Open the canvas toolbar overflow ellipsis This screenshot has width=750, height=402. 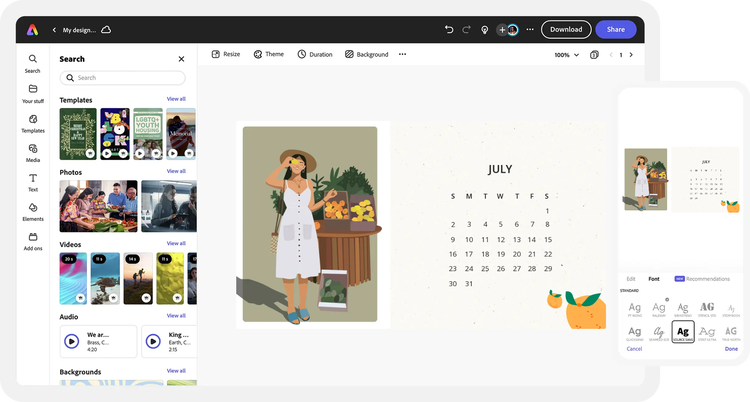tap(402, 54)
